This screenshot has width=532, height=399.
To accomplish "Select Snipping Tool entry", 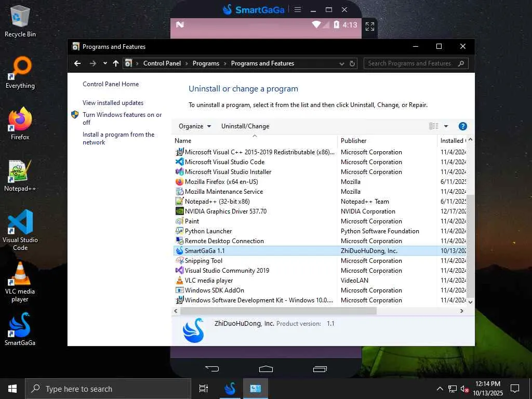I will click(x=203, y=261).
